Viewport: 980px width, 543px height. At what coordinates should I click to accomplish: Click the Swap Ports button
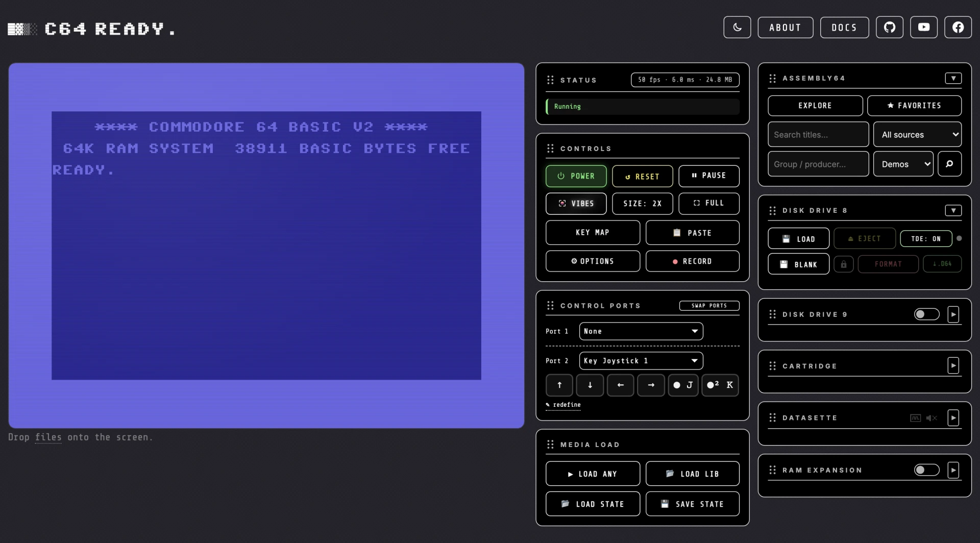[x=709, y=306]
